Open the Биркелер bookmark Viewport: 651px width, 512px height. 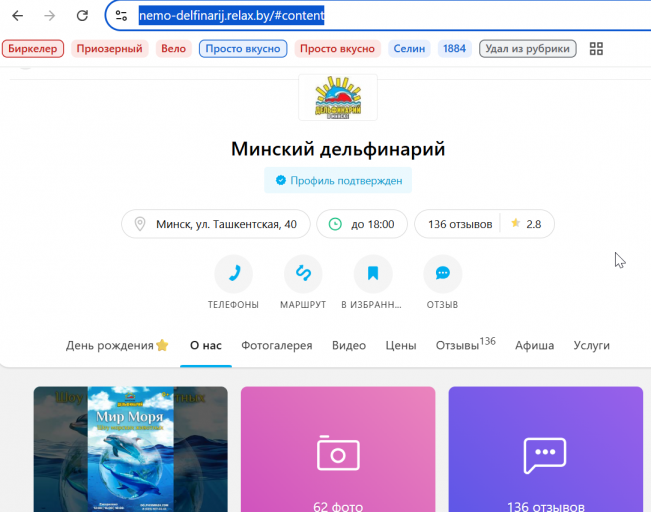pos(33,49)
